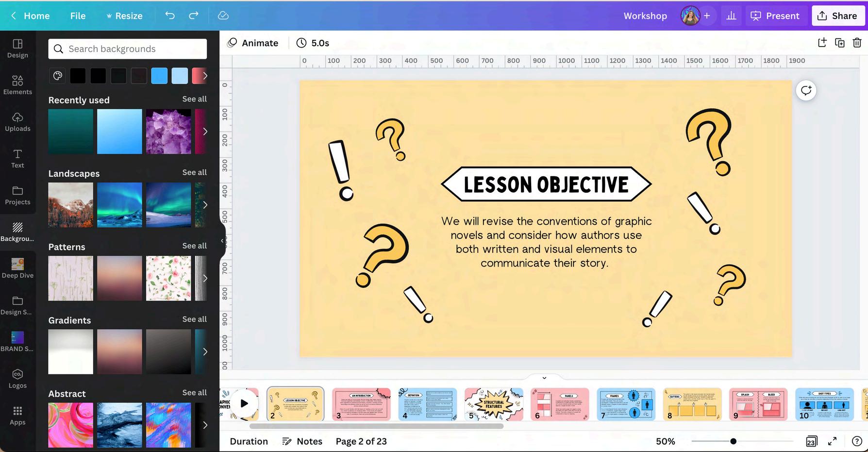Open the BRAND S... sidebar item

coord(17,342)
